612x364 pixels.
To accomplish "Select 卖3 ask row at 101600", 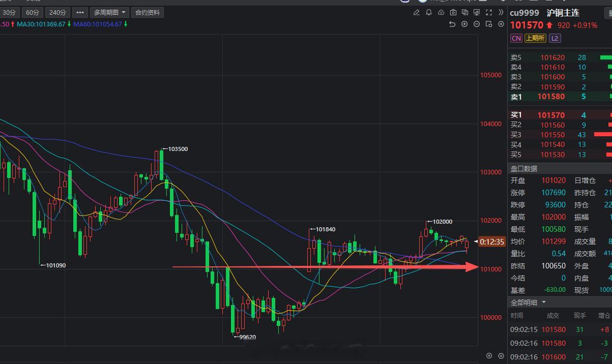I will coord(560,77).
